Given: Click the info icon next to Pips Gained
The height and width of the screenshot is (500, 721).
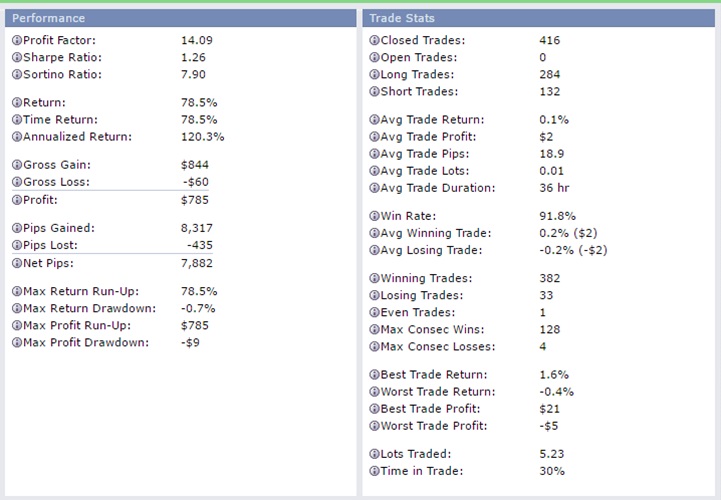Looking at the screenshot, I should [16, 229].
